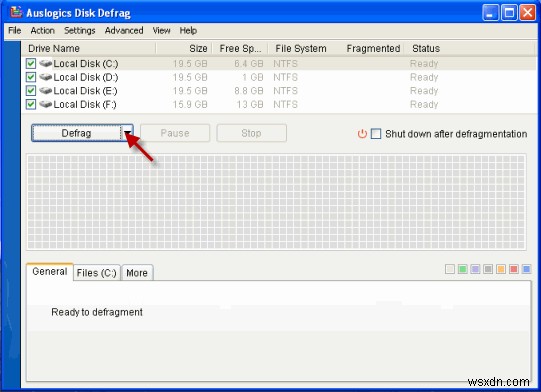The height and width of the screenshot is (392, 541).
Task: Uncheck the Local Disk (F:) checkbox
Action: click(31, 104)
